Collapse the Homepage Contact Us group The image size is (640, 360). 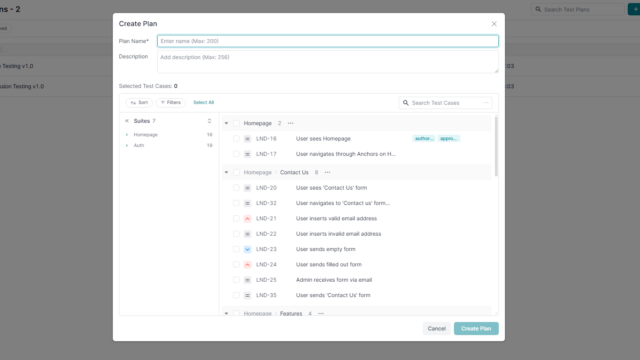point(227,172)
